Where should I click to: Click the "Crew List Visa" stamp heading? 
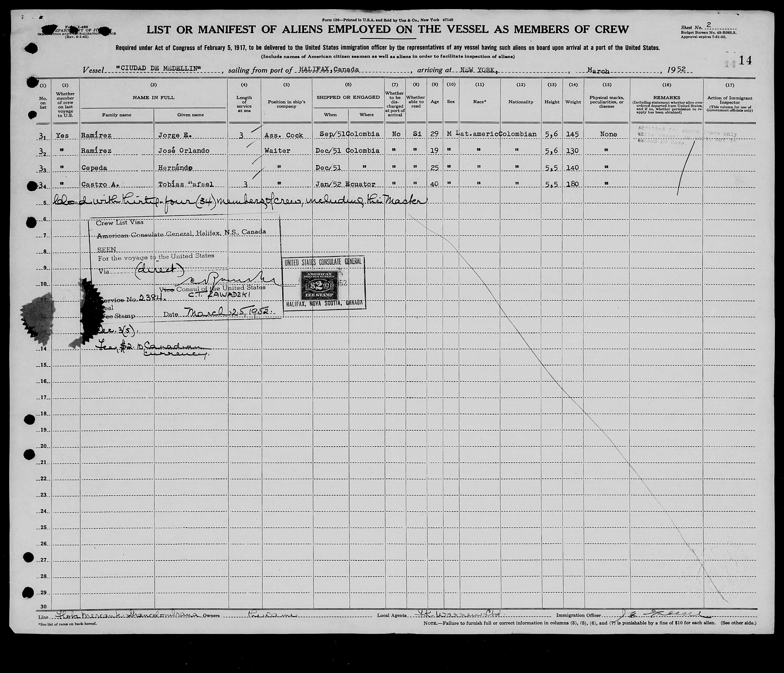pyautogui.click(x=120, y=223)
